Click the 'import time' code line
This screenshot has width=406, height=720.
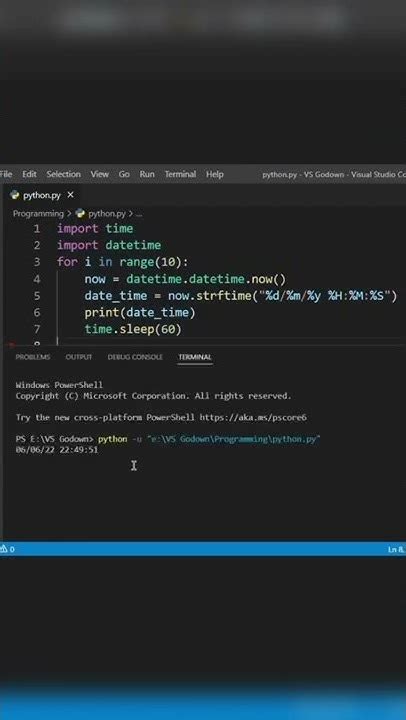(x=95, y=229)
